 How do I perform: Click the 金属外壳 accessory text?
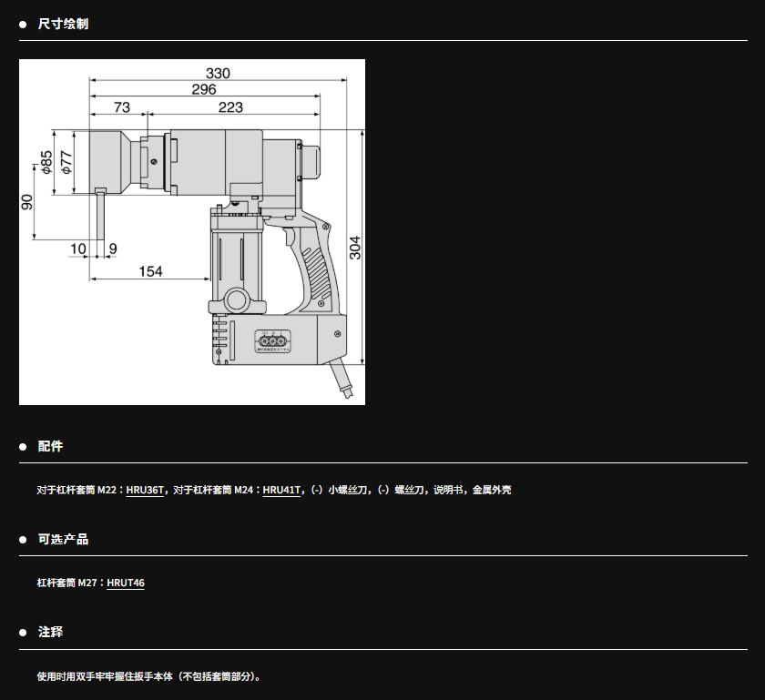point(492,490)
